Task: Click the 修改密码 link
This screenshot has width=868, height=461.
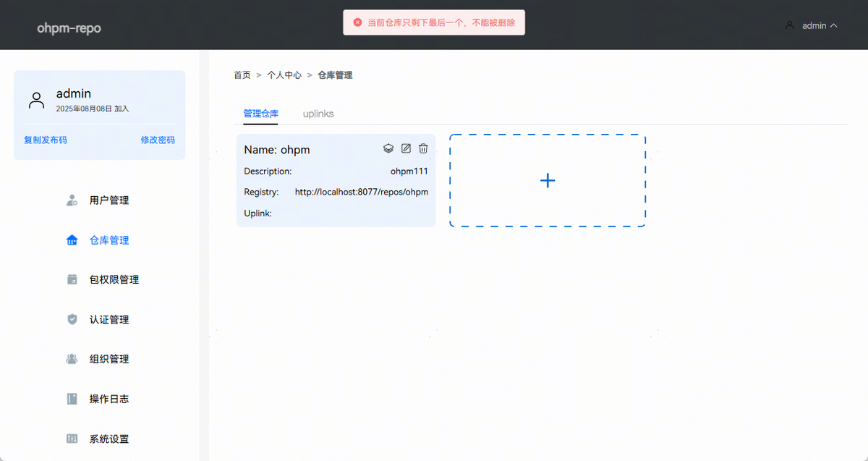Action: [157, 140]
